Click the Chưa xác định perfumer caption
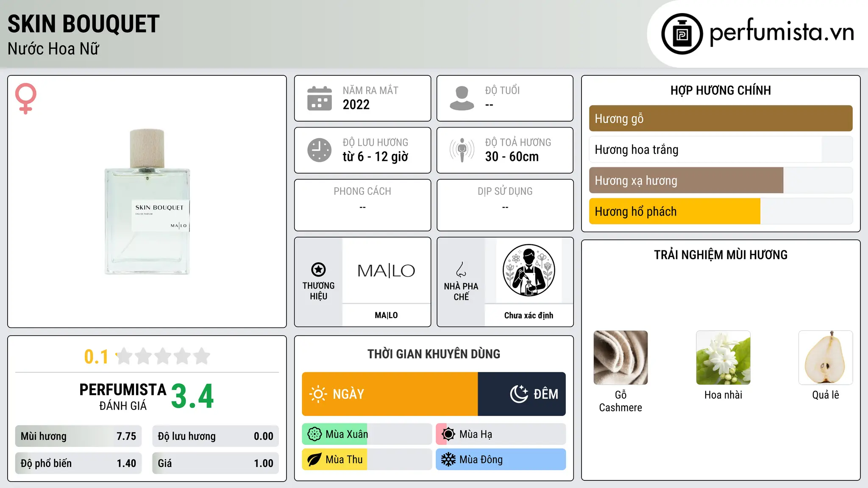The height and width of the screenshot is (488, 868). click(529, 315)
